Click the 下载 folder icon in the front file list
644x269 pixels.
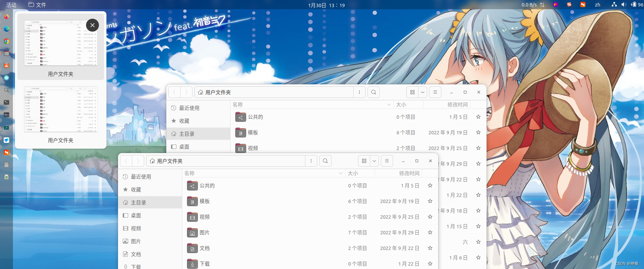192,264
